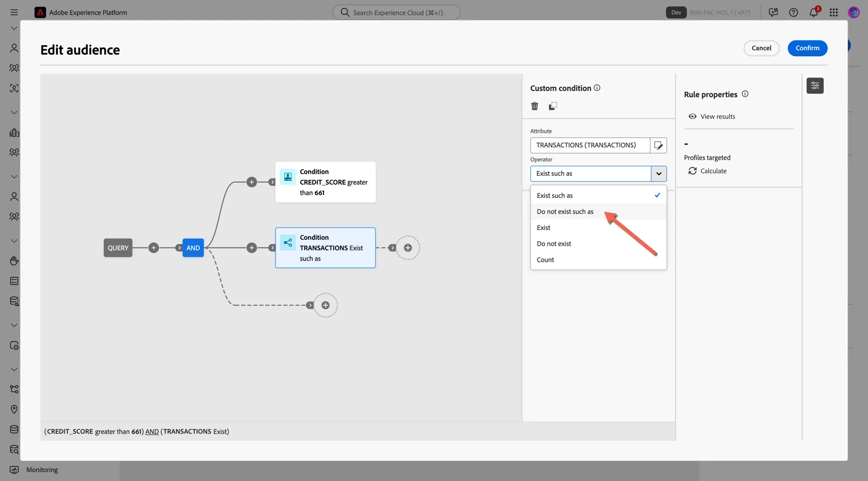Open the hand icon item in the sidebar
This screenshot has height=481, width=868.
[14, 261]
